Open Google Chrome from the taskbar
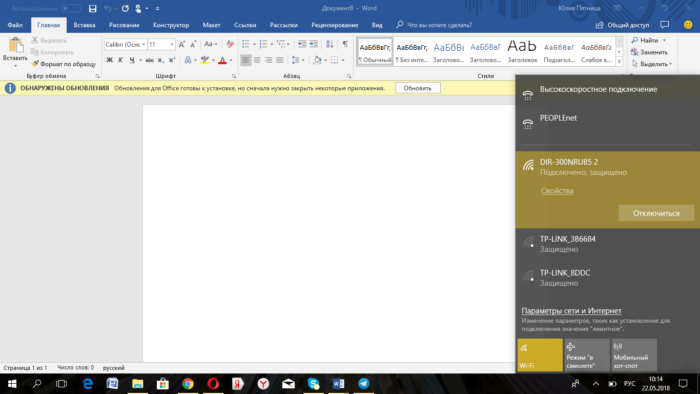Viewport: 700px width, 394px height. [x=188, y=384]
